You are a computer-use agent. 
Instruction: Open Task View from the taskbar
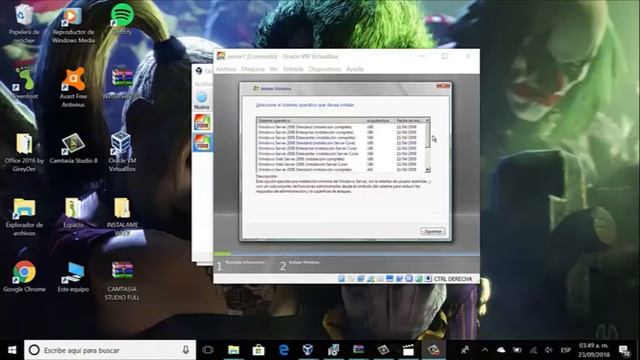point(208,350)
